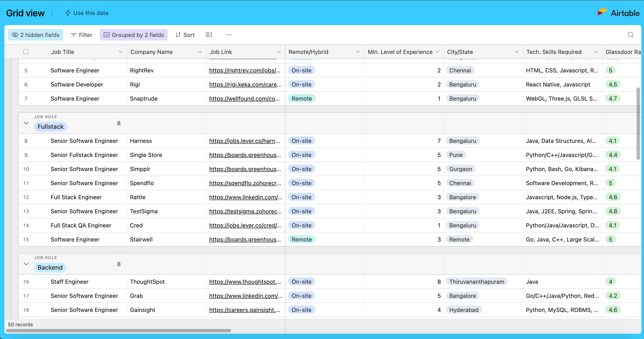The width and height of the screenshot is (644, 339).
Task: Click the 50 records summary text
Action: pyautogui.click(x=20, y=324)
